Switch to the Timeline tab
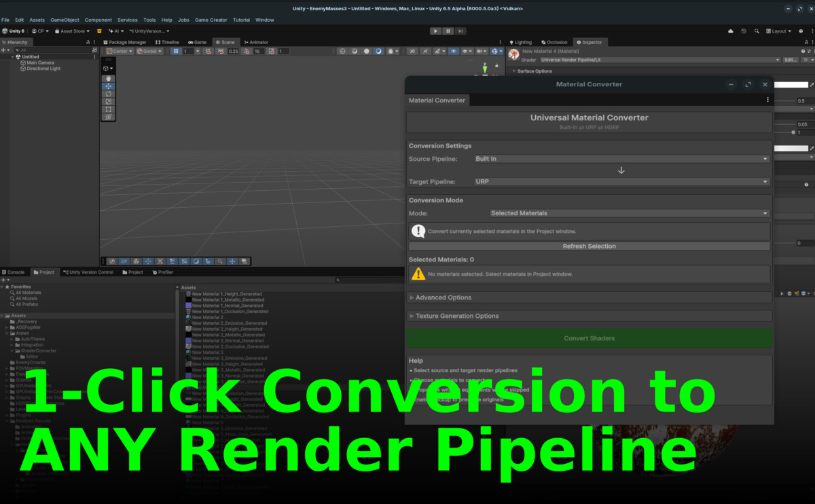The height and width of the screenshot is (504, 815). 167,42
